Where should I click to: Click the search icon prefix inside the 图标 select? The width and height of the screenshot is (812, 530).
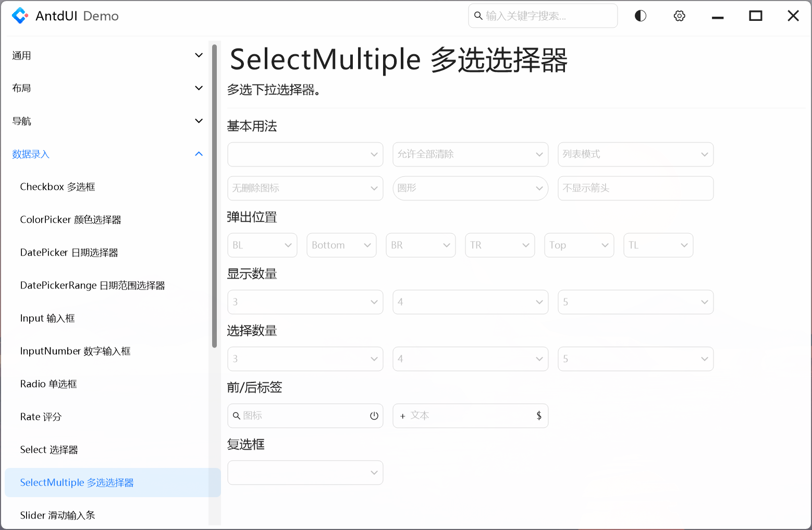236,416
